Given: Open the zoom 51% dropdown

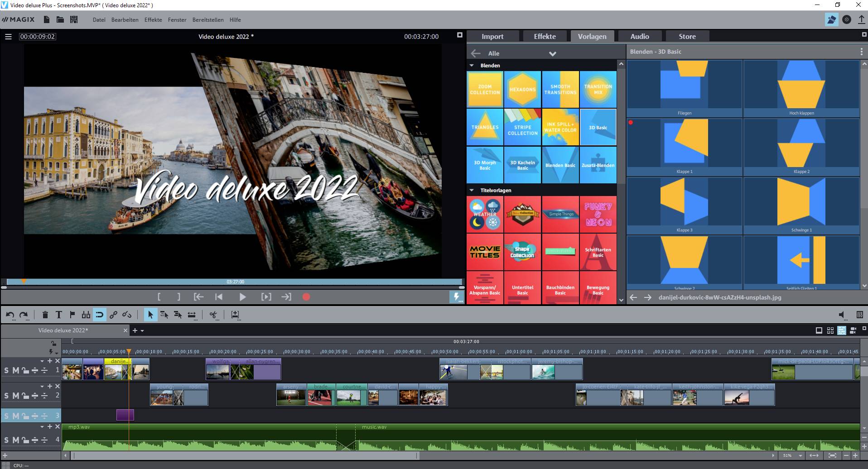Looking at the screenshot, I should [x=800, y=455].
